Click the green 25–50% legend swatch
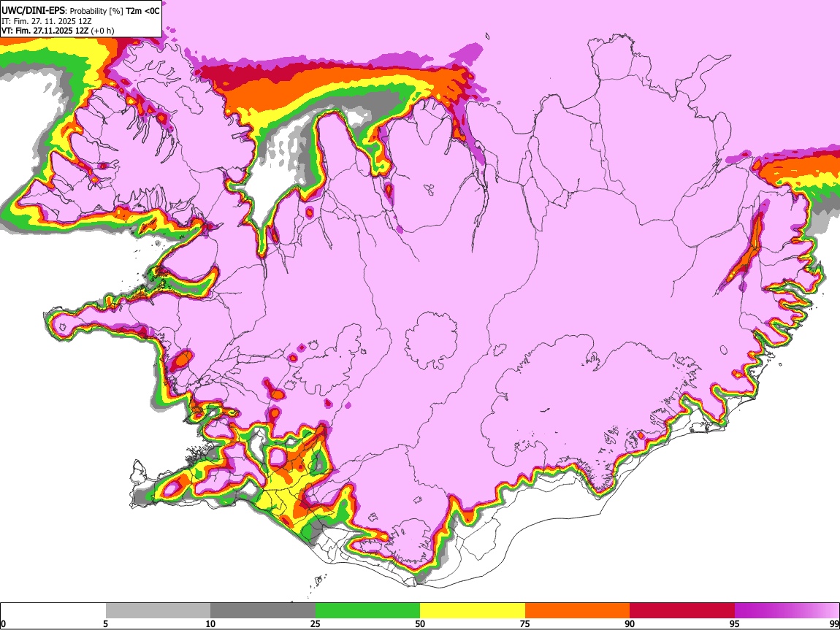Screen dimensions: 840x630 click(x=367, y=611)
